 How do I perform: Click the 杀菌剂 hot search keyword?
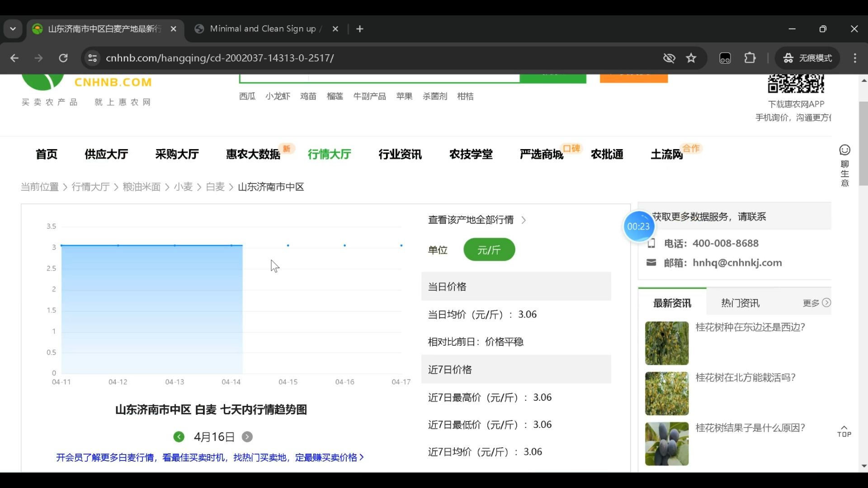tap(435, 96)
